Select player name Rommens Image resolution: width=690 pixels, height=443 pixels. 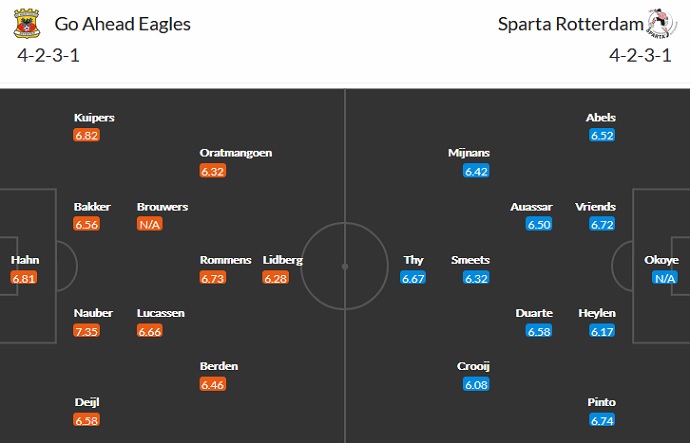pos(226,260)
